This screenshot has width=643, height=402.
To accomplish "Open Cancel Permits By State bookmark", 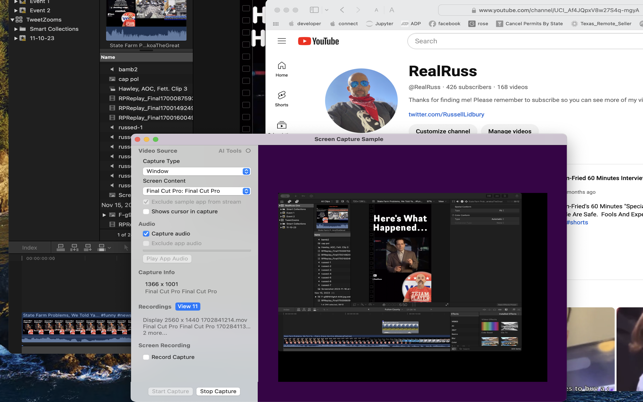I will [x=529, y=24].
